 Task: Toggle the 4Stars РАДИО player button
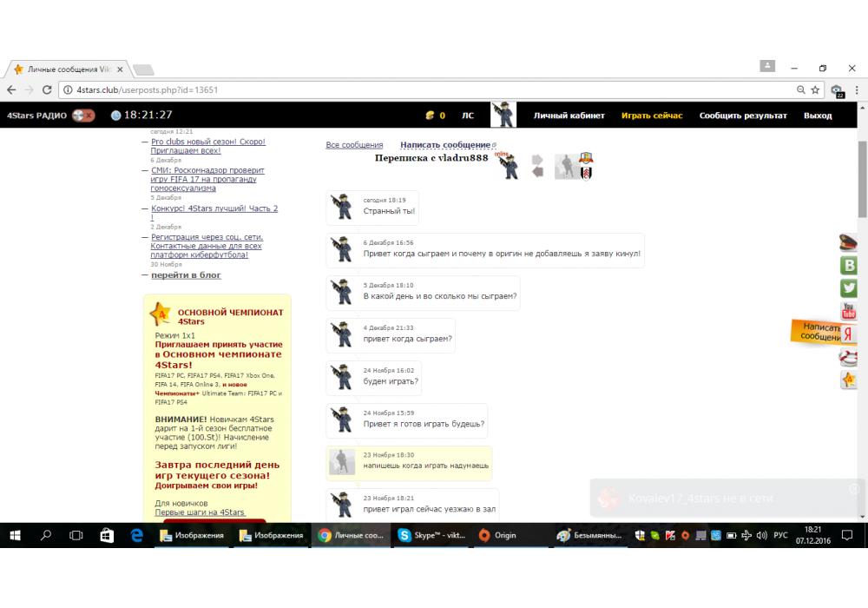tap(83, 116)
